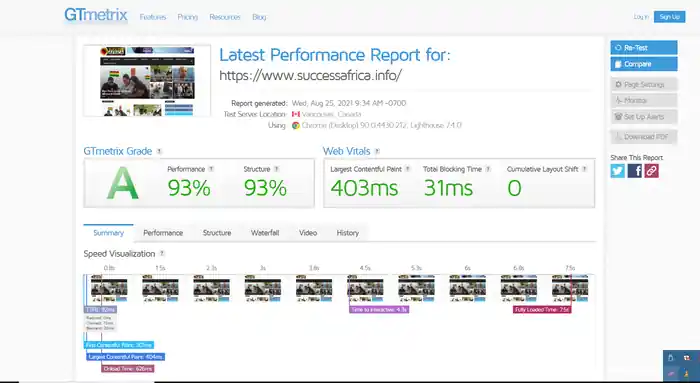Click the Log In link
This screenshot has width=700, height=383.
point(641,17)
